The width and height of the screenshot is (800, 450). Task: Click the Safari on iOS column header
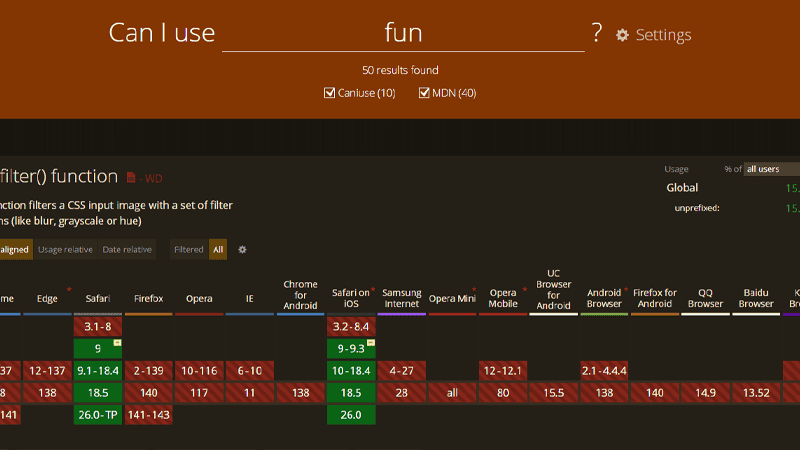(351, 298)
